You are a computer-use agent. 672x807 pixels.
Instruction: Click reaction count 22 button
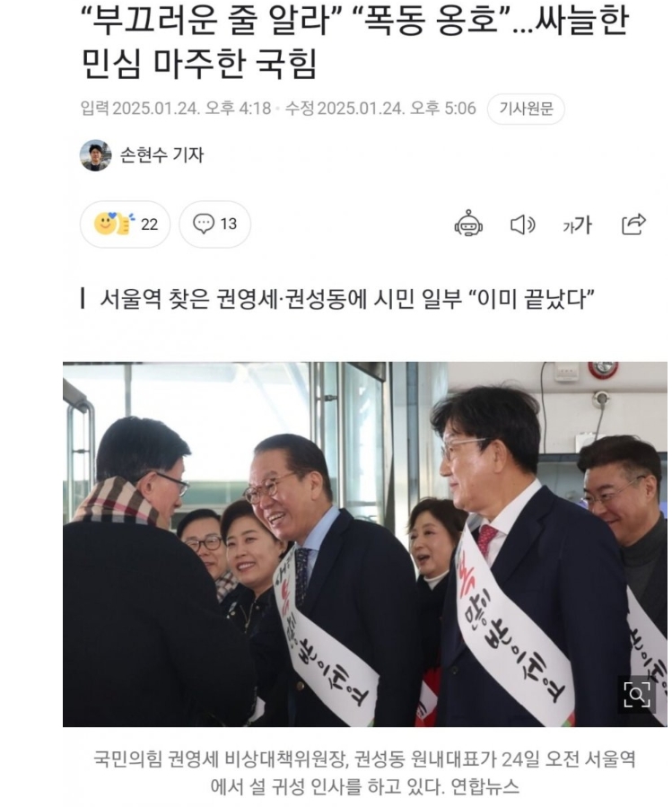click(125, 224)
